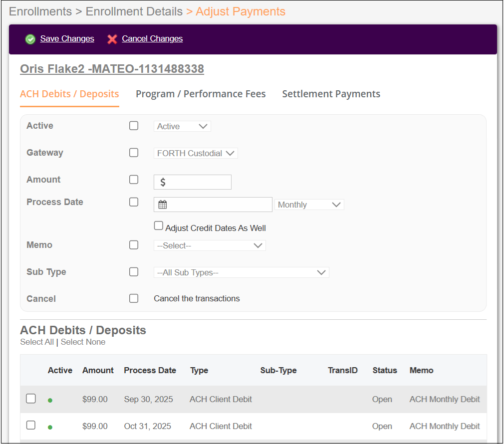
Task: Open the Active status dropdown
Action: coord(182,126)
